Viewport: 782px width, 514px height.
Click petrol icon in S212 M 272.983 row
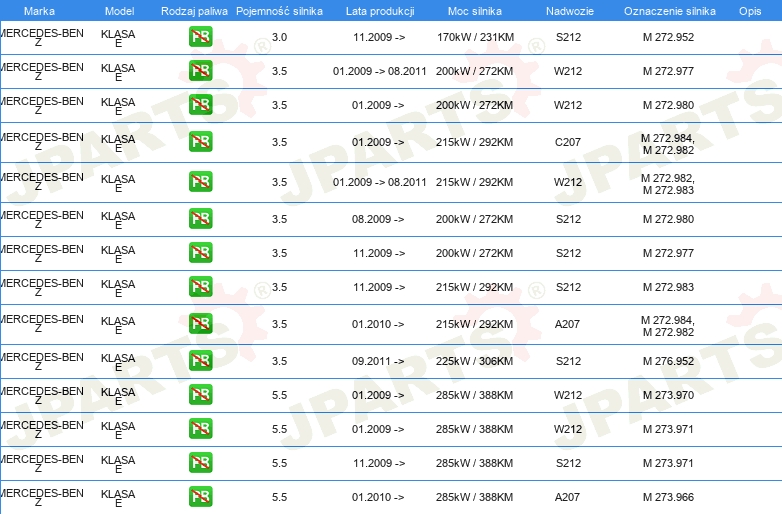pyautogui.click(x=200, y=287)
